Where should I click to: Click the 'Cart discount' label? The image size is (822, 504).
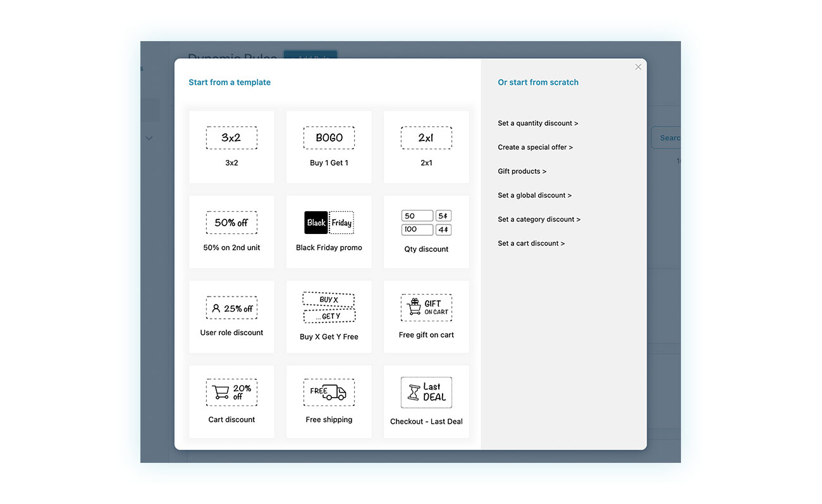tap(231, 420)
